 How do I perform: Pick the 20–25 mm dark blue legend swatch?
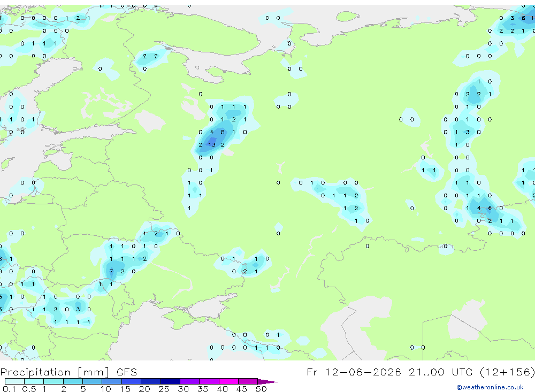(150, 381)
